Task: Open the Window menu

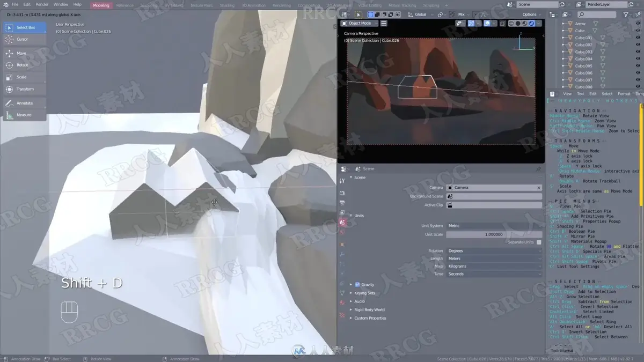Action: click(61, 4)
